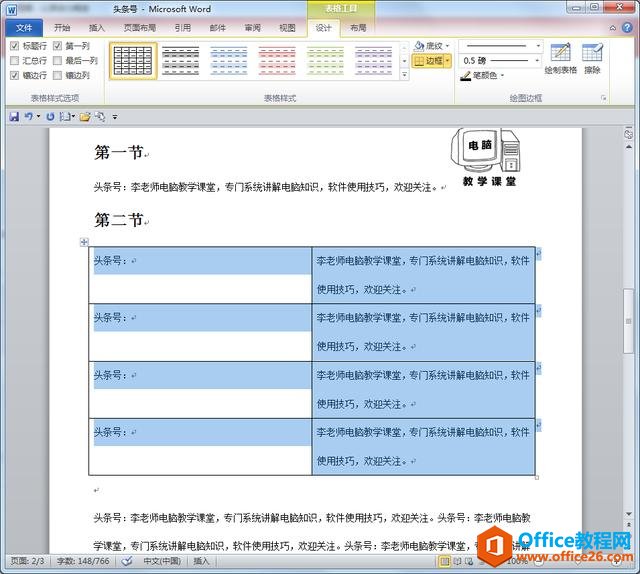Apply the purple accent table style thumbnail
This screenshot has width=640, height=574.
[x=373, y=61]
